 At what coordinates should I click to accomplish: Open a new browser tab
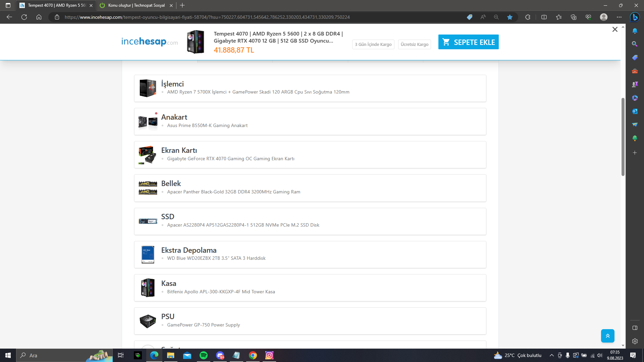[x=182, y=5]
